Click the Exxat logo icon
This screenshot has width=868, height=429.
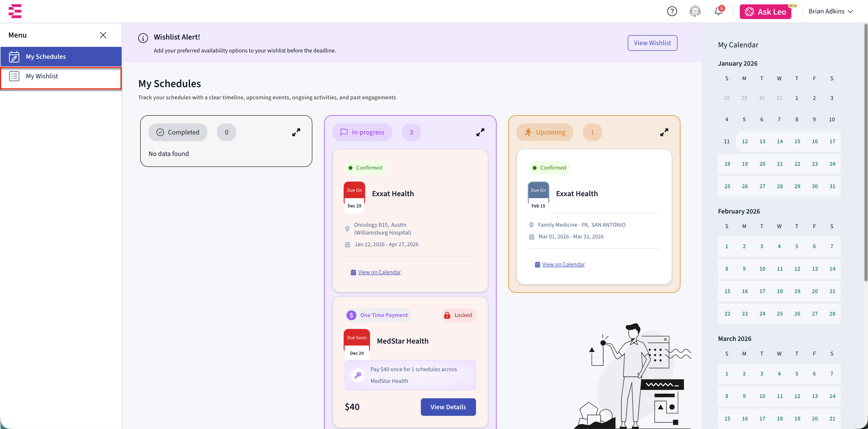click(15, 11)
